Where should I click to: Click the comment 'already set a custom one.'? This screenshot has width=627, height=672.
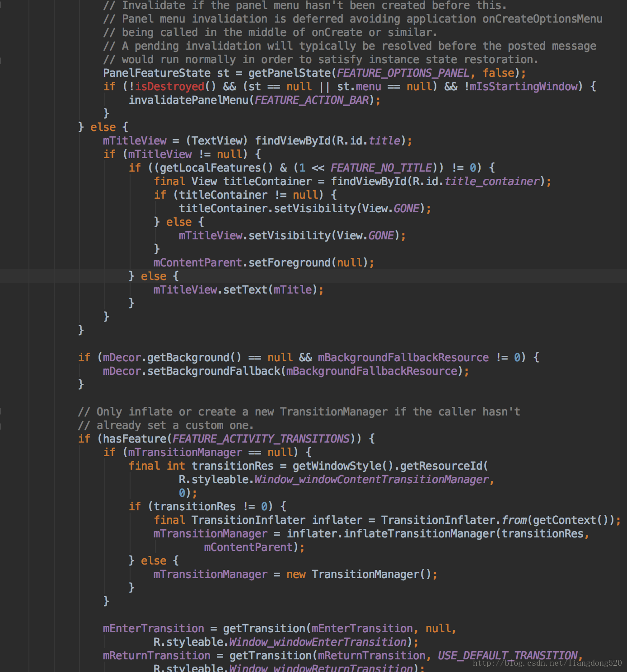[x=165, y=425]
